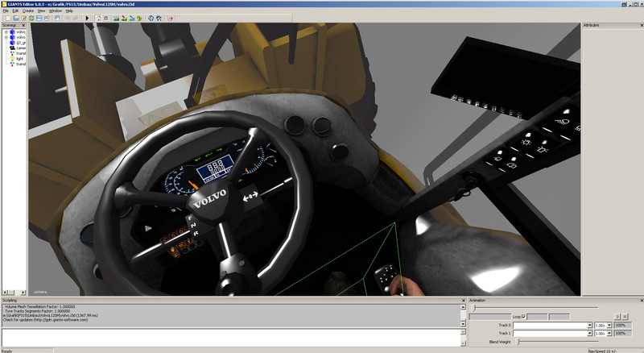Screen dimensions: 644x353
Task: Click the scripting log scroll-down arrow
Action: click(464, 324)
